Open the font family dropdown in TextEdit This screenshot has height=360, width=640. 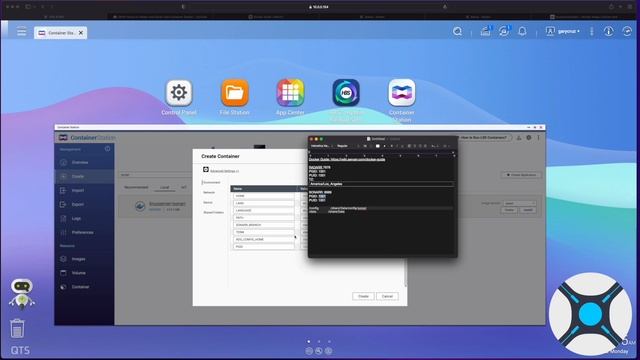(322, 146)
